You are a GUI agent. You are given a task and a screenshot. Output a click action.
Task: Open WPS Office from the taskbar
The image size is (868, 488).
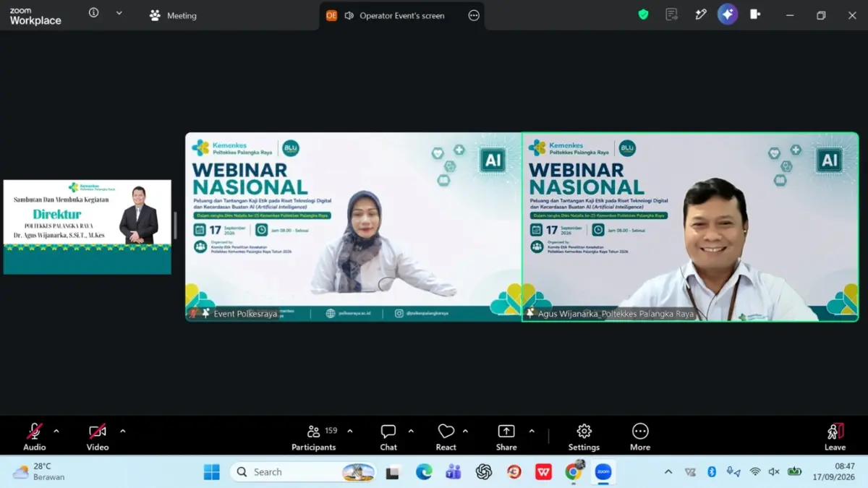pos(543,473)
